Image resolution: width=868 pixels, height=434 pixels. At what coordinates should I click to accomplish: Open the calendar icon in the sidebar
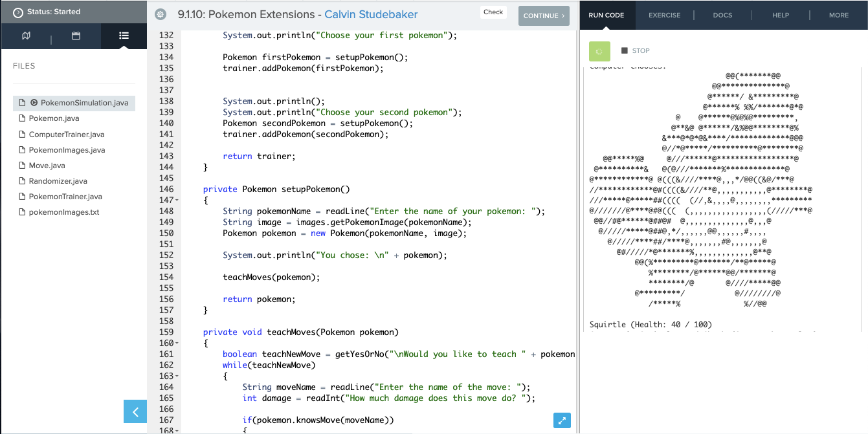point(76,36)
